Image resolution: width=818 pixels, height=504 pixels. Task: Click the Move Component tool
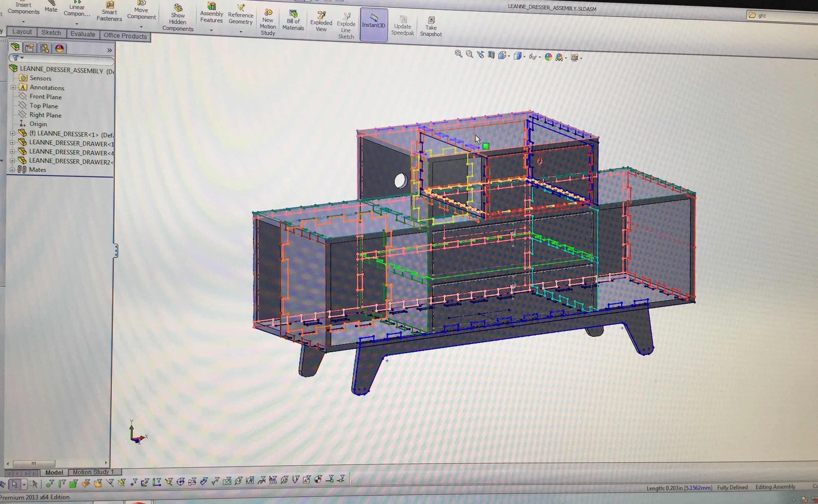141,11
